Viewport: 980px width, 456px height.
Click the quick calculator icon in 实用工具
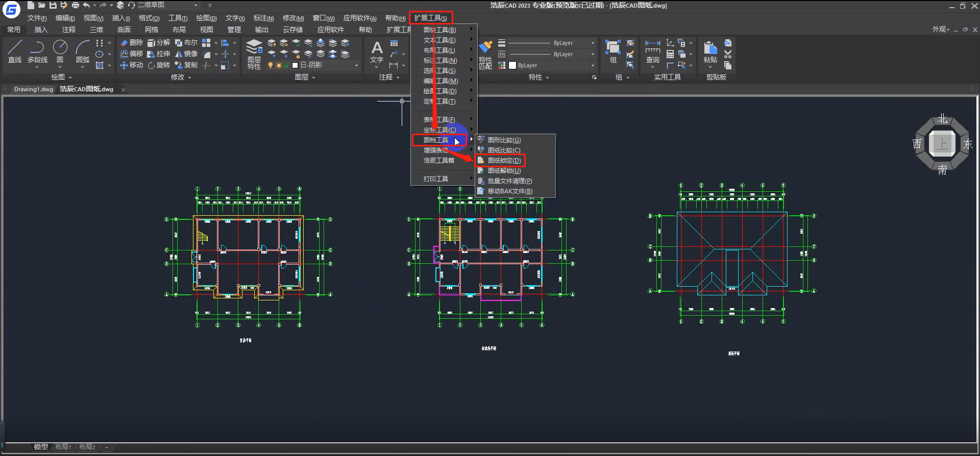click(x=670, y=54)
